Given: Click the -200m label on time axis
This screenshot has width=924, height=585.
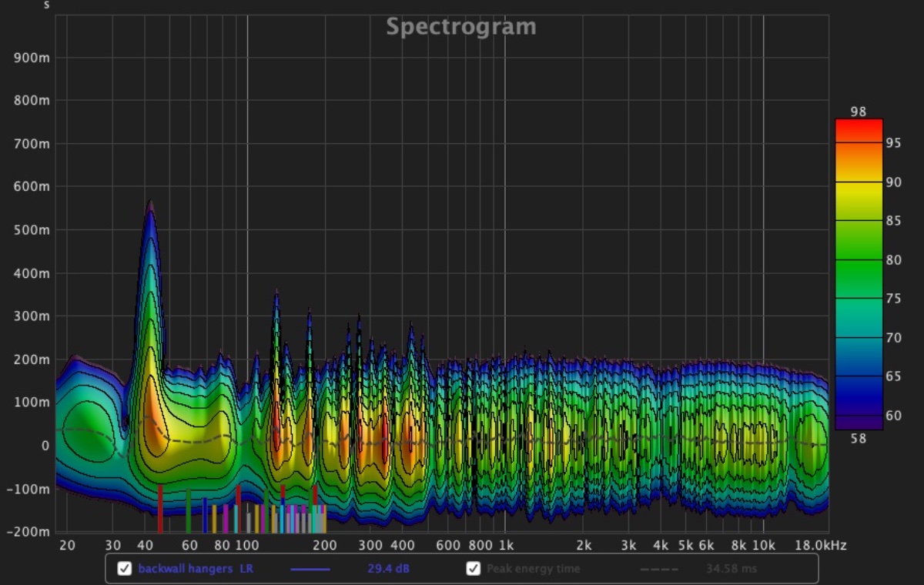Looking at the screenshot, I should tap(31, 532).
